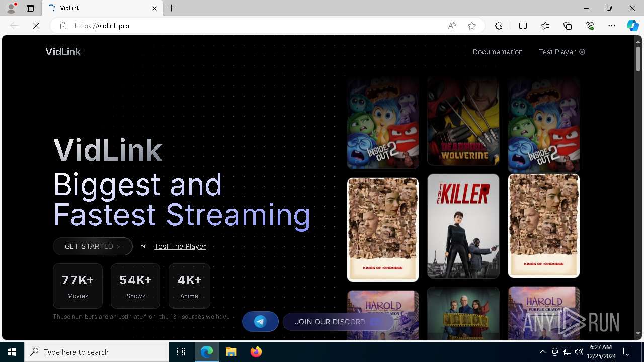The image size is (644, 362).
Task: Show hidden system tray icons
Action: 543,352
